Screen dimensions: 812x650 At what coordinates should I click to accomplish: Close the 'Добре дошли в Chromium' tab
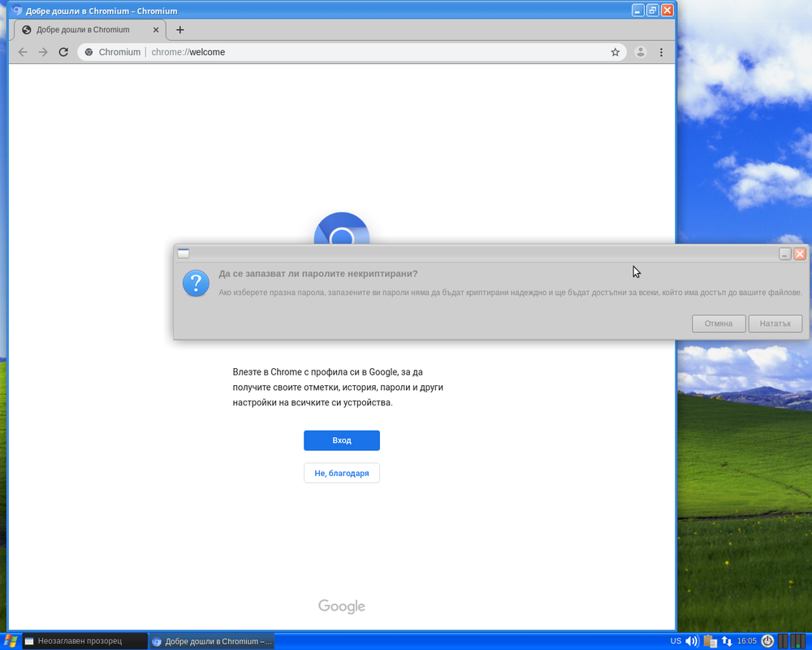tap(156, 29)
